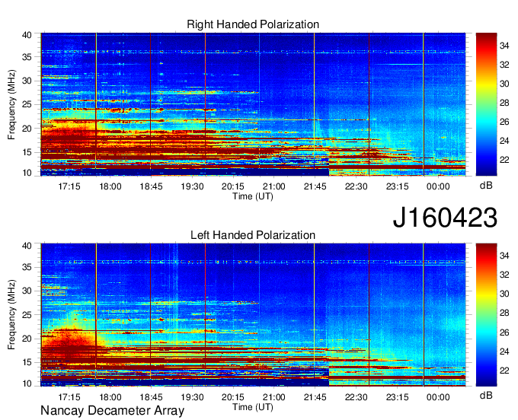Click the 22:30 tick label under the bottom plot
This screenshot has height=420, width=518.
coord(357,397)
